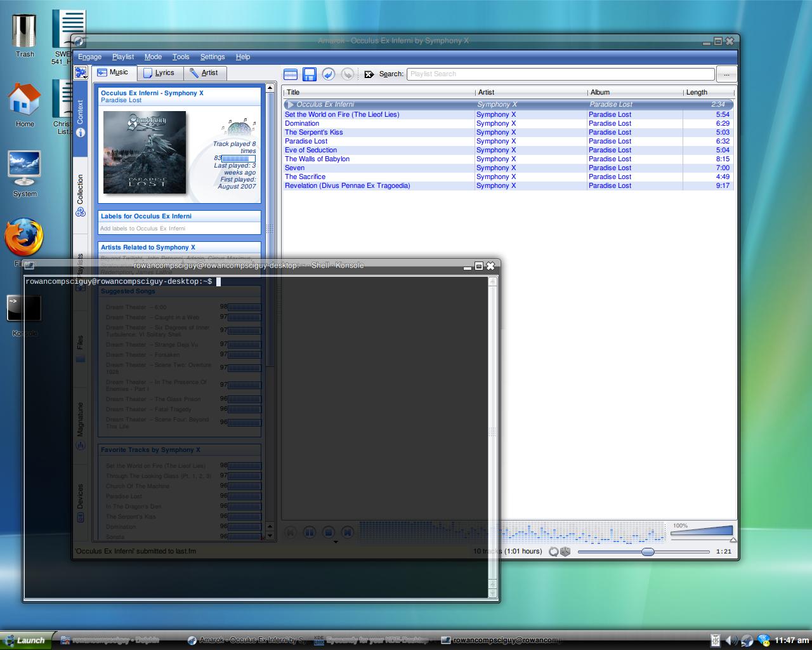
Task: Switch to the Music tab in context browser
Action: (114, 73)
